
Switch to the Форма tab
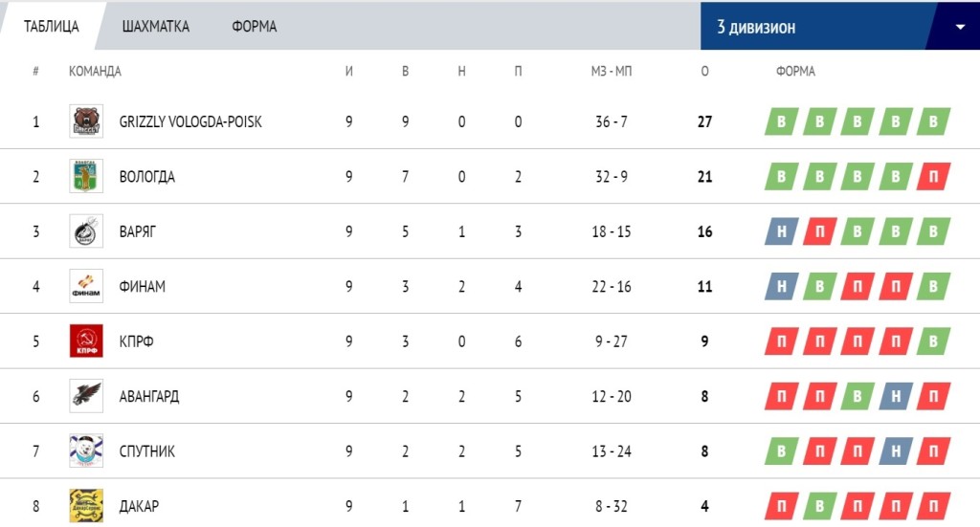255,26
